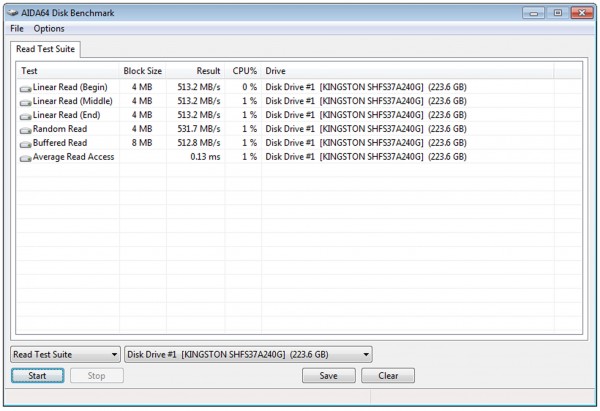Maximize the AIDA64 Disk Benchmark window

pos(558,13)
